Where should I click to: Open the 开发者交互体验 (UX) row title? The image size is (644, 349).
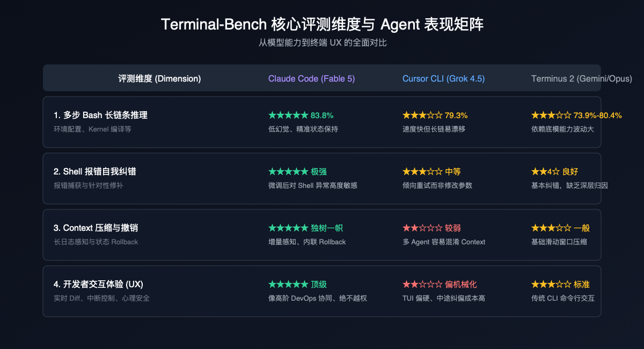[x=98, y=285]
